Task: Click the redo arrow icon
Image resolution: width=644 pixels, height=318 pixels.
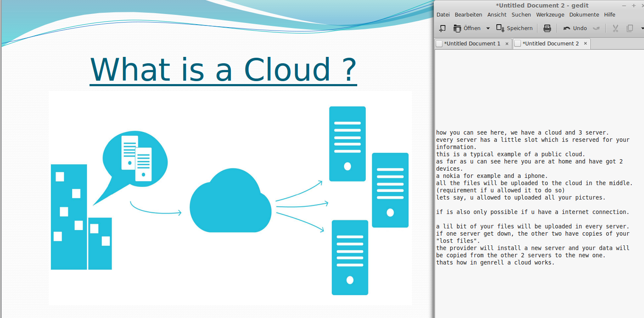Action: click(x=596, y=28)
